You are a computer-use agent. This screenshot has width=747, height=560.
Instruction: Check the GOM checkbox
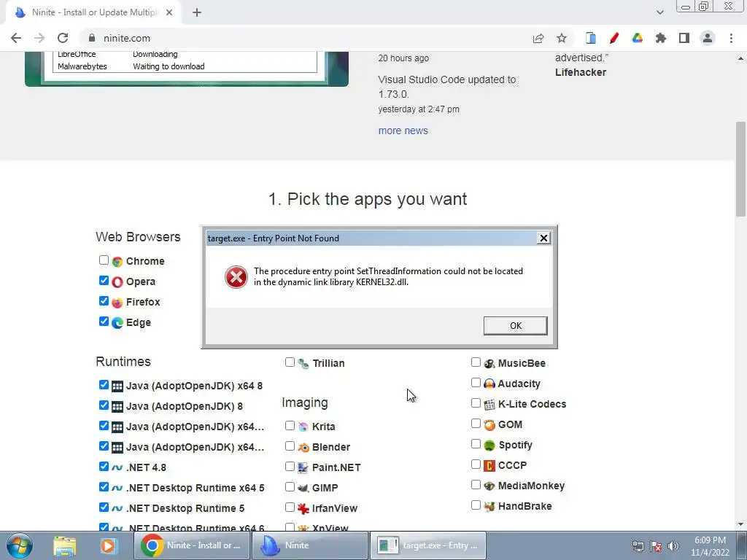click(476, 424)
